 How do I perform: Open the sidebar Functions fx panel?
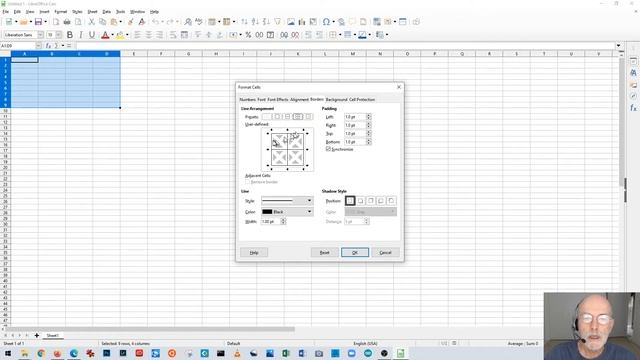(x=633, y=108)
